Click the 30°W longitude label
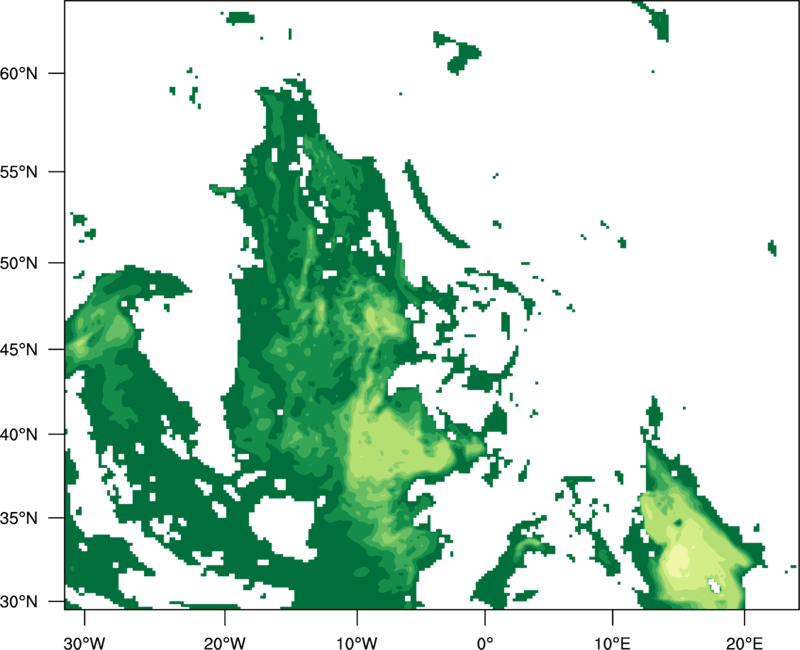The height and width of the screenshot is (650, 800). [85, 643]
